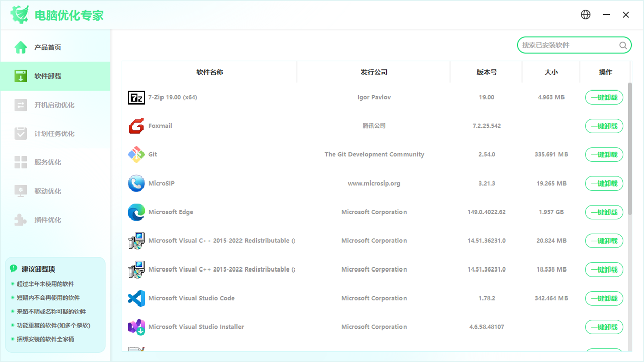Click publisher 腾讯公司
644x362 pixels.
pyautogui.click(x=374, y=126)
